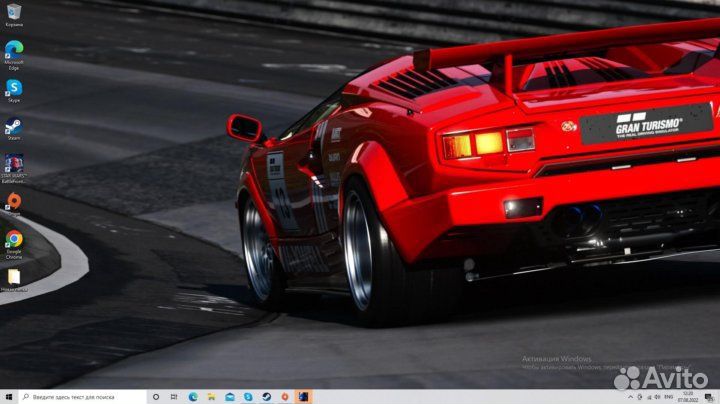Open Microsoft Edge from the taskbar
Image resolution: width=720 pixels, height=404 pixels.
click(x=194, y=397)
